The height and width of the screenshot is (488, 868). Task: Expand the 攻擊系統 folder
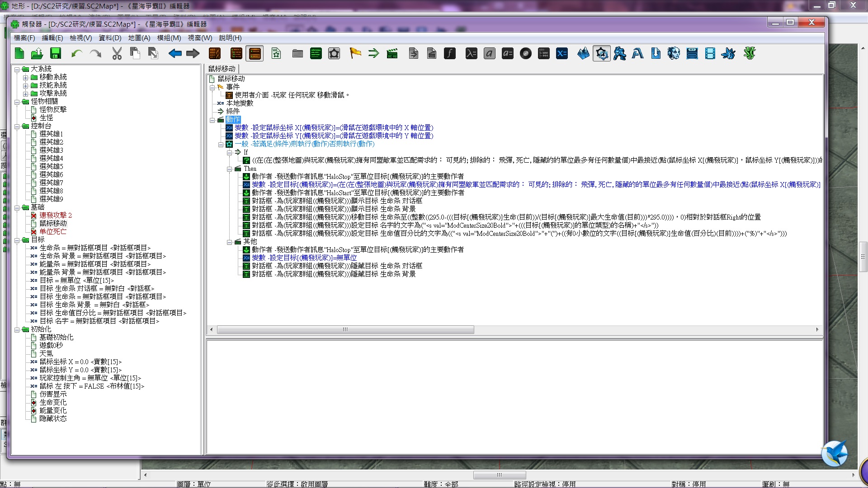[26, 94]
